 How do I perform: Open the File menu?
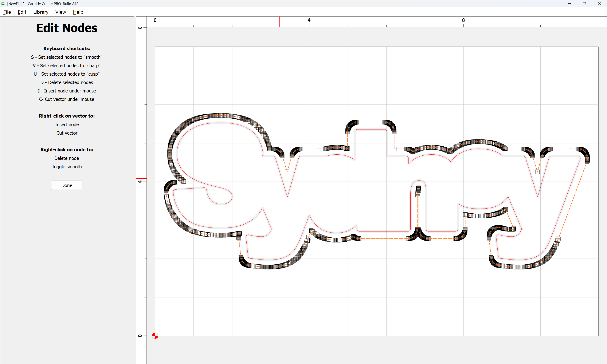coord(7,12)
